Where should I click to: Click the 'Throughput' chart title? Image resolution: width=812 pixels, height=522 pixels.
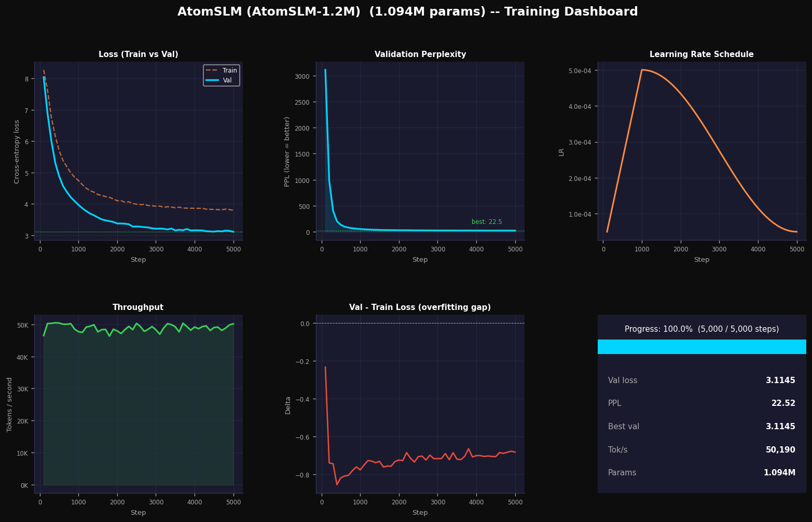pos(138,307)
